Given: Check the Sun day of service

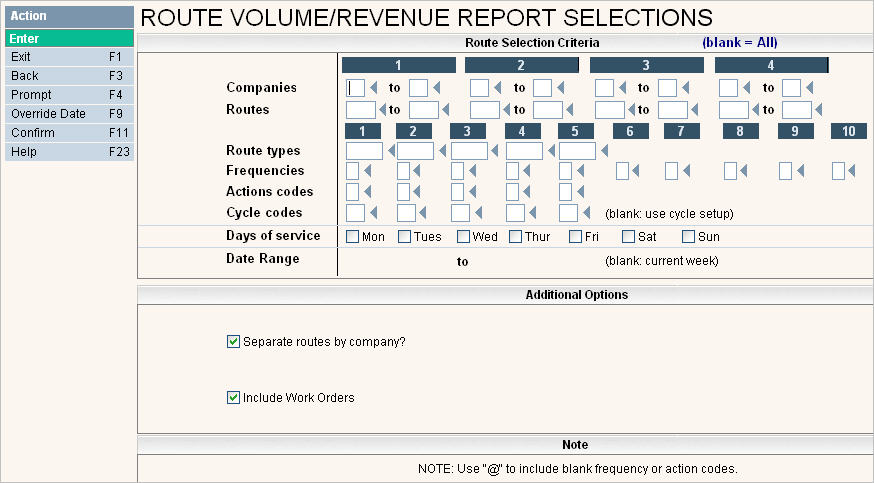Looking at the screenshot, I should (688, 236).
